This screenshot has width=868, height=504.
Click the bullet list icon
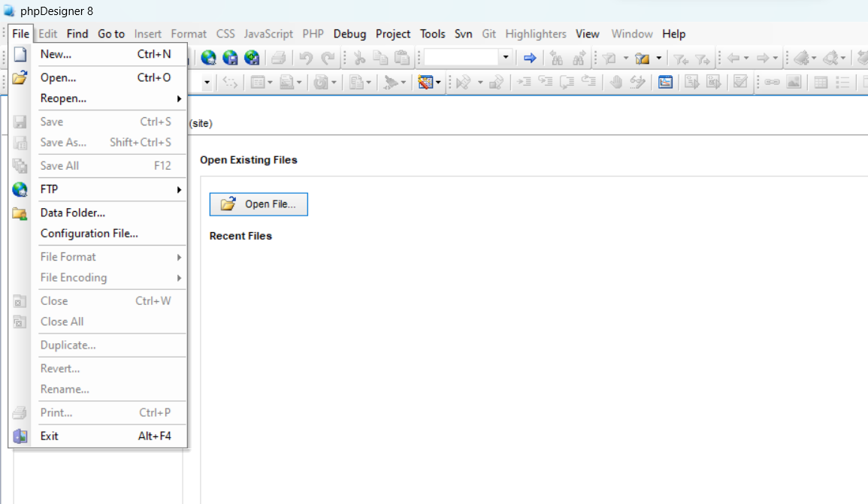click(x=842, y=83)
